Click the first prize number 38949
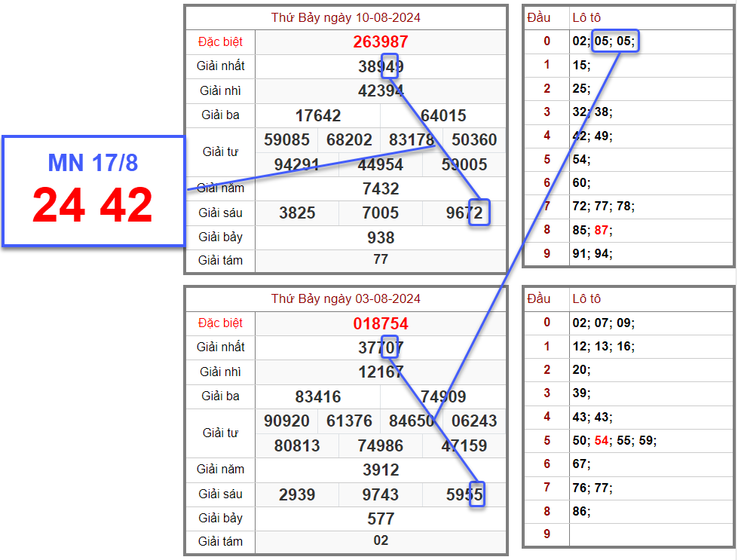This screenshot has width=738, height=560. point(381,66)
